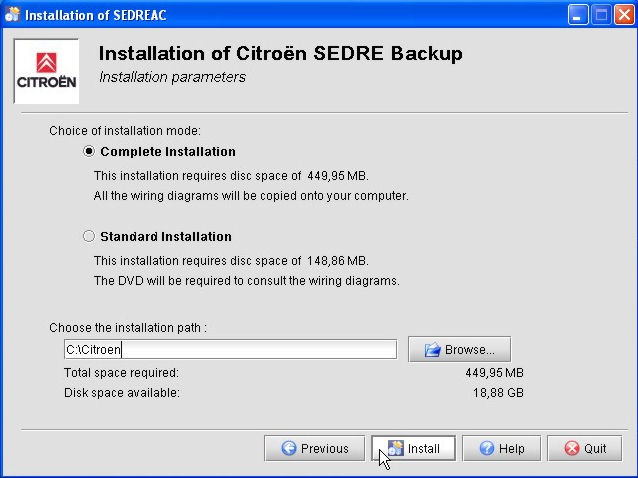Click the installer icon in the title bar
The image size is (638, 478).
(x=12, y=15)
